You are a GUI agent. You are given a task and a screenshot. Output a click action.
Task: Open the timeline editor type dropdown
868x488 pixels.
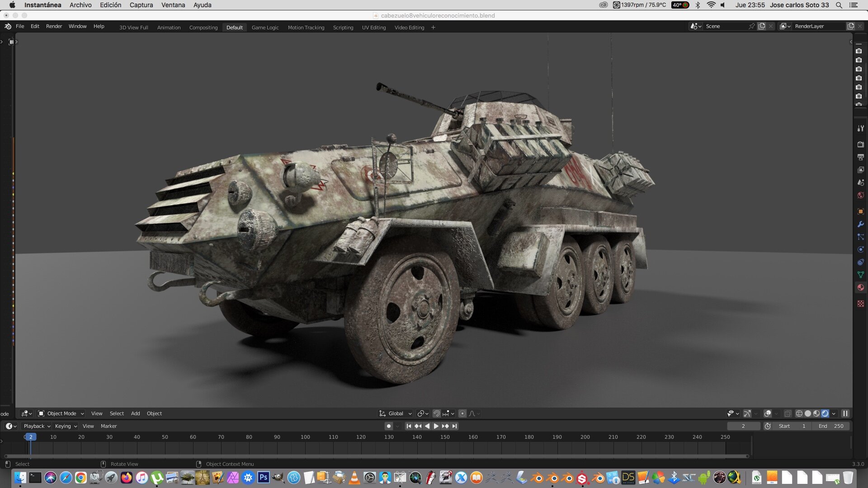pyautogui.click(x=11, y=426)
